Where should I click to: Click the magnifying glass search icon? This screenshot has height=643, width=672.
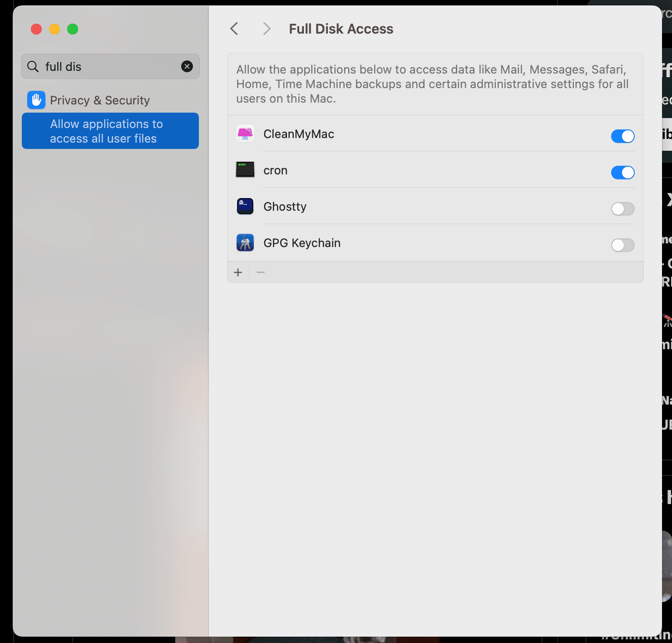33,67
